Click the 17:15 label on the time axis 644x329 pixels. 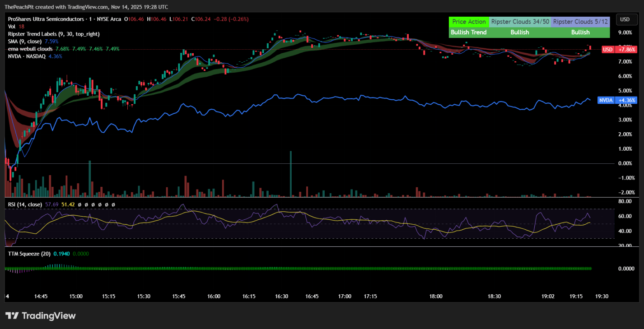click(370, 297)
